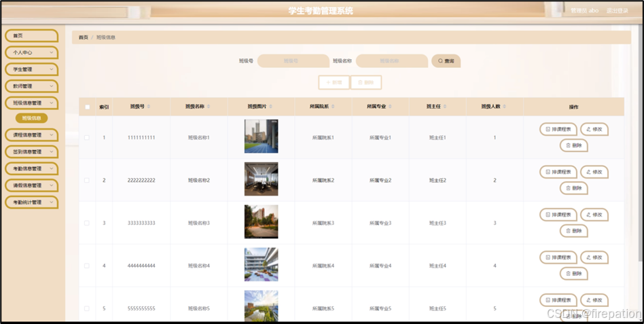Expand the 请假信息管理 sidebar menu

pyautogui.click(x=32, y=185)
